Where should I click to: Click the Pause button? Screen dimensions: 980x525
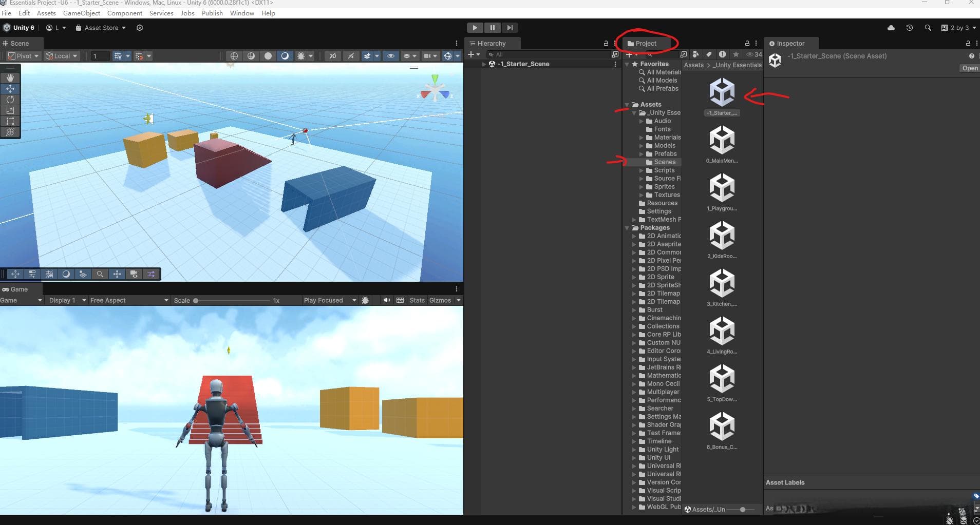(492, 28)
